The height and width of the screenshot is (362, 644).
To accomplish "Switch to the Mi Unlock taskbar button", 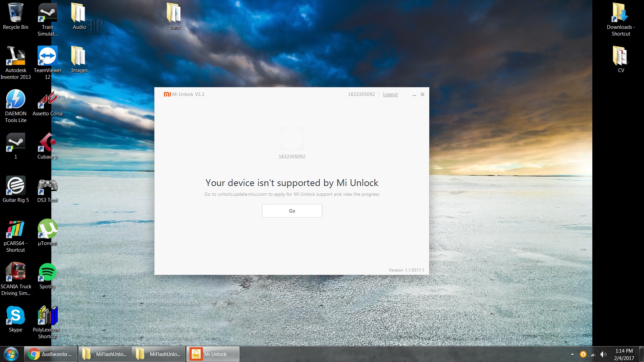I will (213, 354).
